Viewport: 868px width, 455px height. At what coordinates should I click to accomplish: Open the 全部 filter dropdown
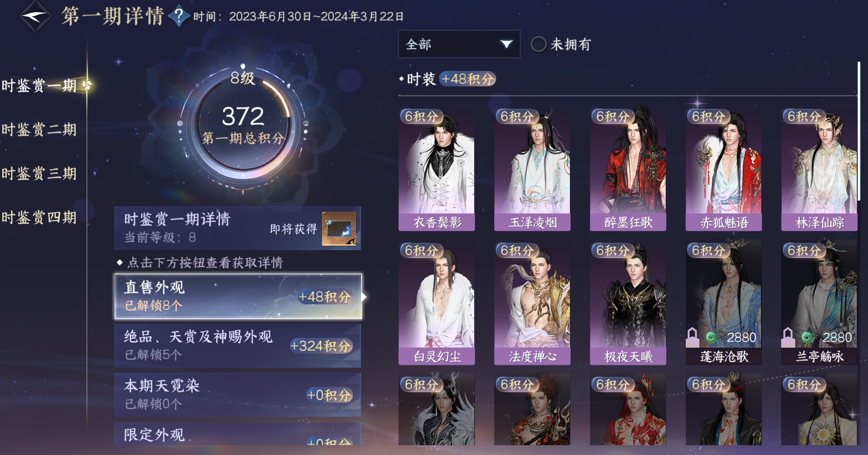(x=459, y=44)
